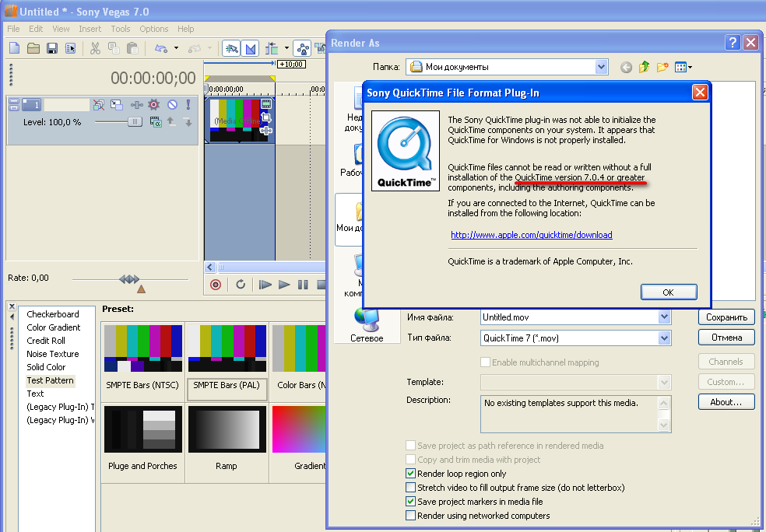This screenshot has height=532, width=766.
Task: Adjust the playback Rate scrub slider
Action: click(x=129, y=279)
